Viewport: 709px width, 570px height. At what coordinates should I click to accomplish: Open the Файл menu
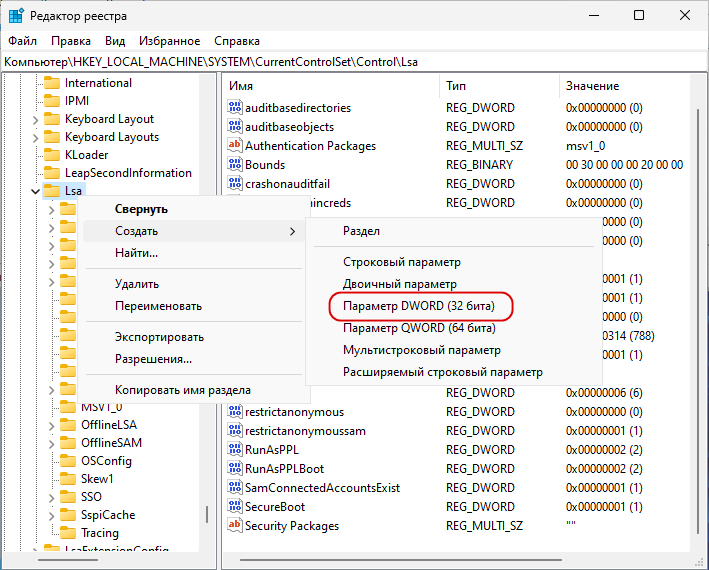(22, 41)
